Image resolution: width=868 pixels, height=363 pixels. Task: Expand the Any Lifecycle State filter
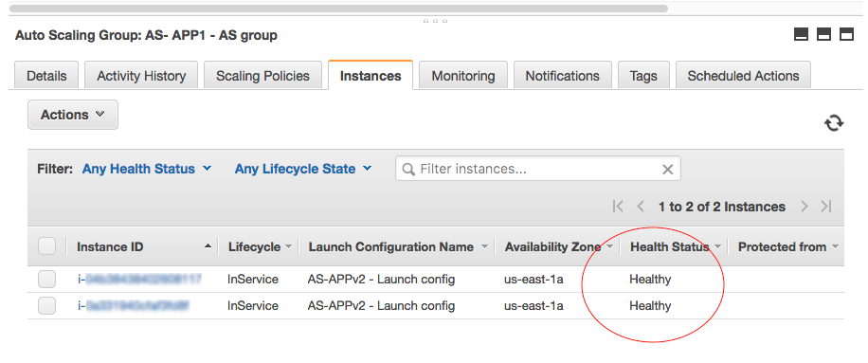point(303,169)
